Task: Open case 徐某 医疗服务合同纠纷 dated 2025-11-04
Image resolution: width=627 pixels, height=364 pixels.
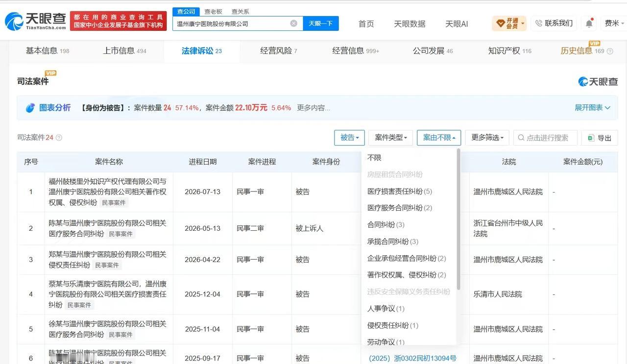Action: click(108, 329)
